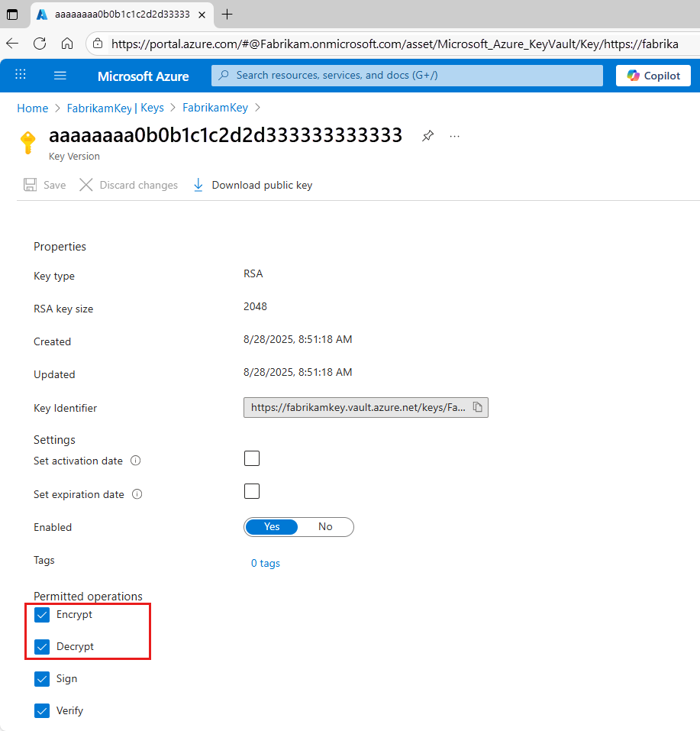The width and height of the screenshot is (700, 731).
Task: Show the Set activation date info tooltip
Action: tap(137, 461)
